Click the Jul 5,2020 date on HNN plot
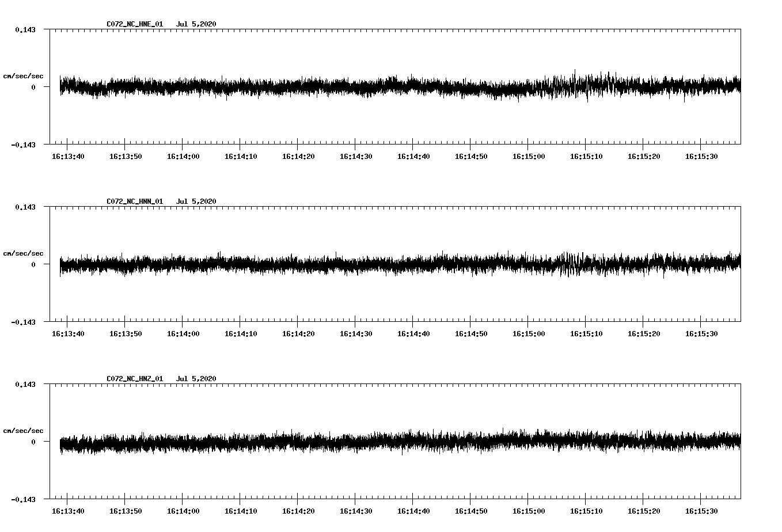Image resolution: width=782 pixels, height=532 pixels. pyautogui.click(x=196, y=202)
